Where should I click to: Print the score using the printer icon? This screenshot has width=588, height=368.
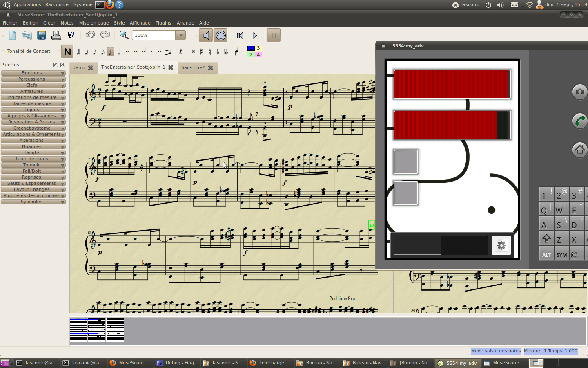[56, 36]
